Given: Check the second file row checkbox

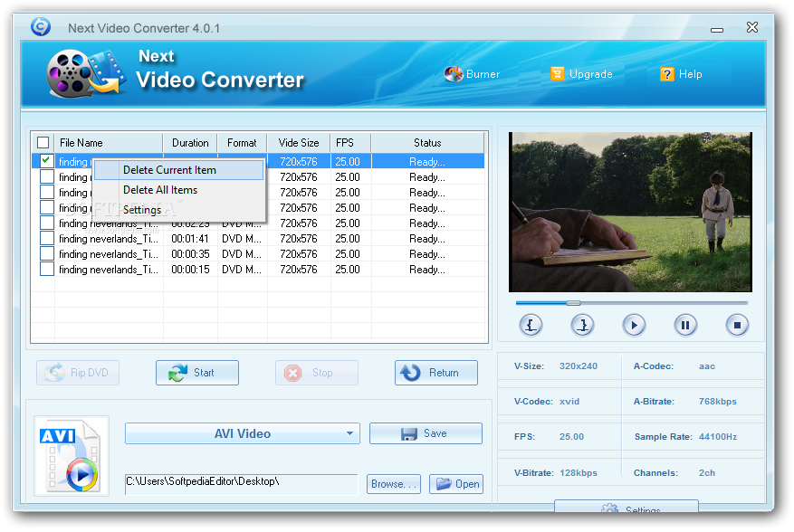Looking at the screenshot, I should pos(46,176).
